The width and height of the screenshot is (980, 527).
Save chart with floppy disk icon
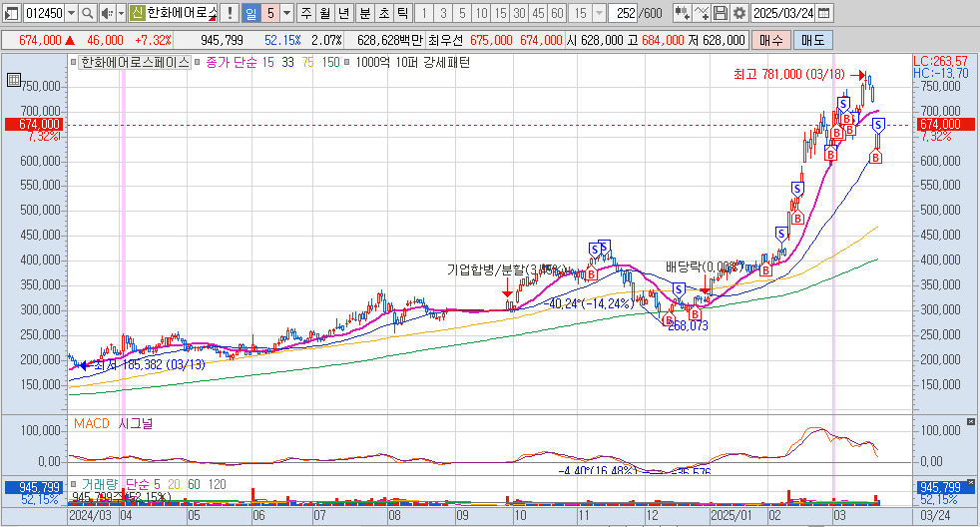[720, 13]
